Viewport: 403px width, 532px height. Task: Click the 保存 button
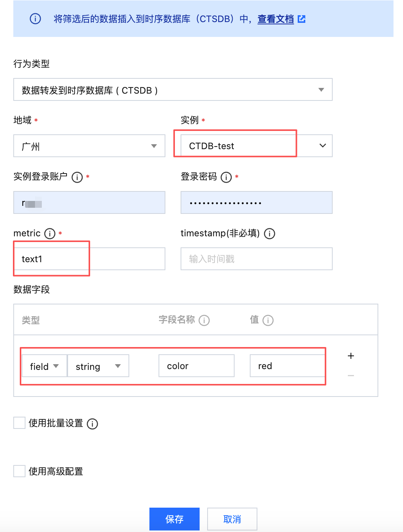[x=174, y=519]
